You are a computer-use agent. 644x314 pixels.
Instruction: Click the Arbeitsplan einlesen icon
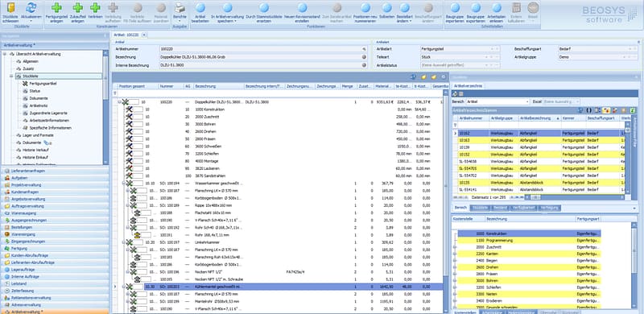[497, 7]
